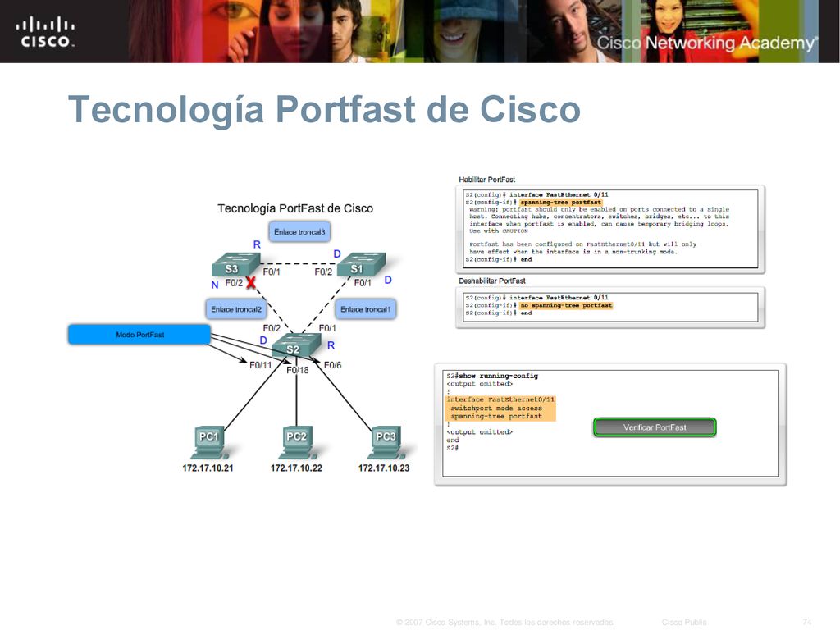Viewport: 840px width, 630px height.
Task: Click the slide title Tecnología Portfast de Cisco
Action: [325, 109]
